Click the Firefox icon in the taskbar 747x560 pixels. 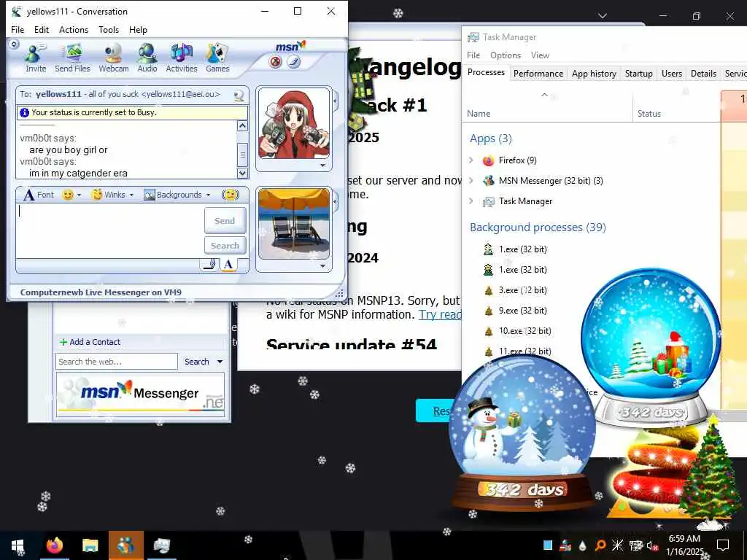(x=54, y=545)
